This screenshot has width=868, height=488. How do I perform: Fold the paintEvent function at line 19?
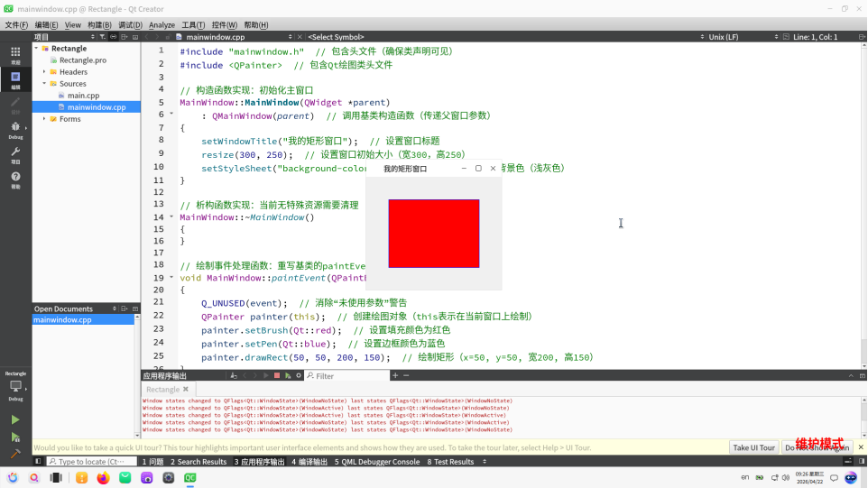171,277
